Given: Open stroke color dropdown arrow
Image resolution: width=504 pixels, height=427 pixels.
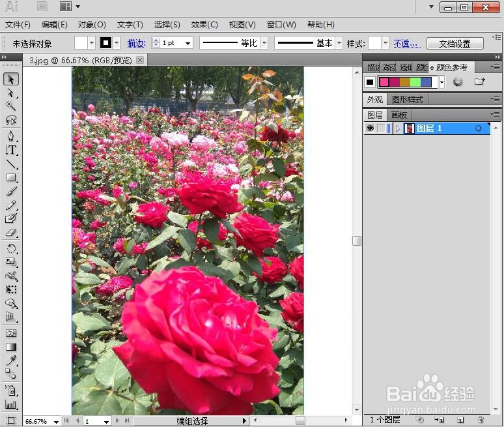Looking at the screenshot, I should click(117, 43).
